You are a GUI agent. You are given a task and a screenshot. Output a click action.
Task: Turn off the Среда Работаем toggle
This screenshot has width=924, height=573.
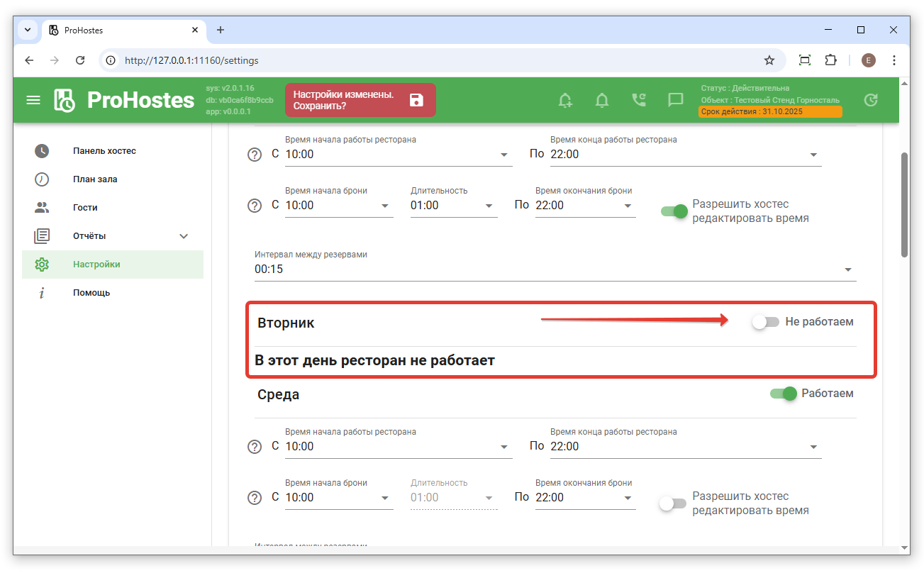pyautogui.click(x=784, y=394)
